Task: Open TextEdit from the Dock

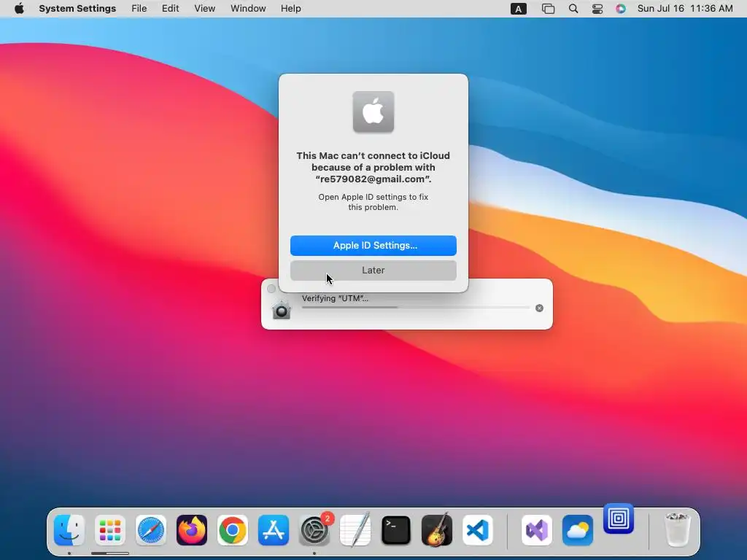Action: (355, 530)
